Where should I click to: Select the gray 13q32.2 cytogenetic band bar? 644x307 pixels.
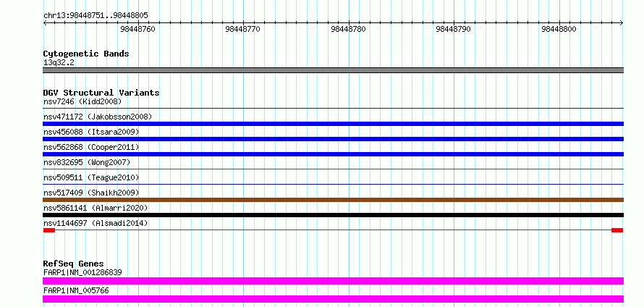(x=333, y=70)
